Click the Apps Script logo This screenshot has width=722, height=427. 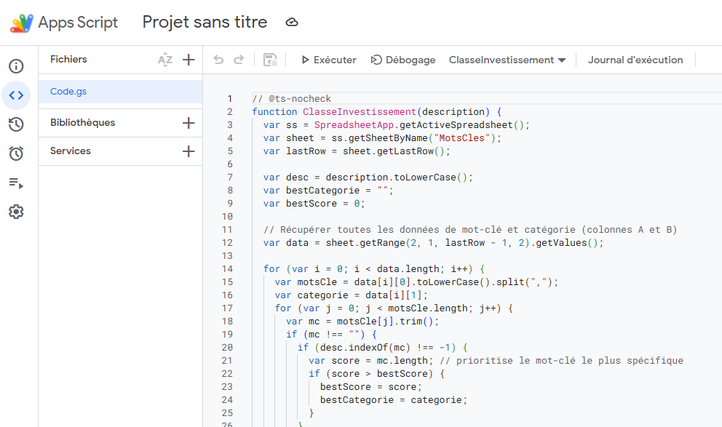(x=22, y=22)
